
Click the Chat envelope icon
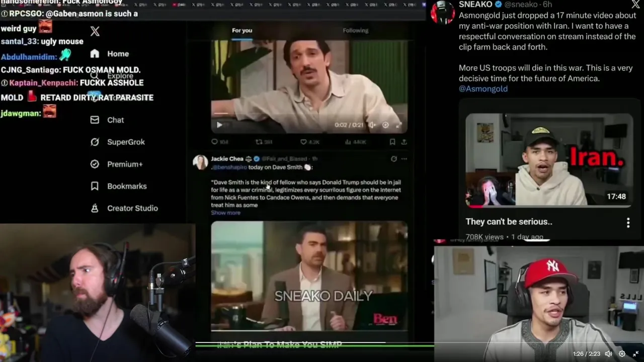(95, 120)
